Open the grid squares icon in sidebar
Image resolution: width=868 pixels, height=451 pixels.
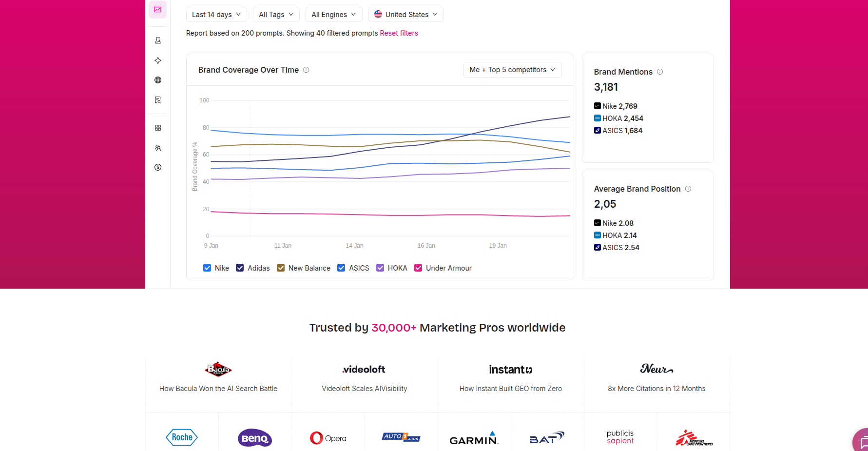(158, 128)
